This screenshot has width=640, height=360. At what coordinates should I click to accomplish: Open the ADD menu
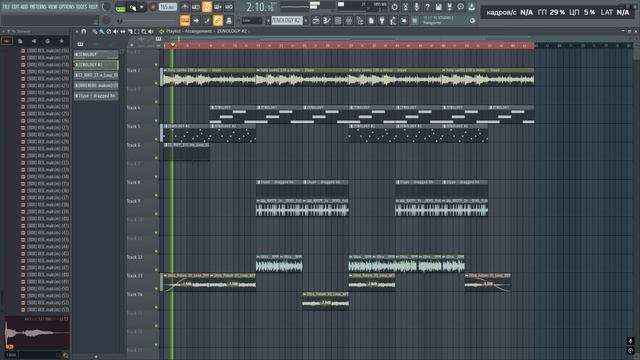click(x=24, y=7)
